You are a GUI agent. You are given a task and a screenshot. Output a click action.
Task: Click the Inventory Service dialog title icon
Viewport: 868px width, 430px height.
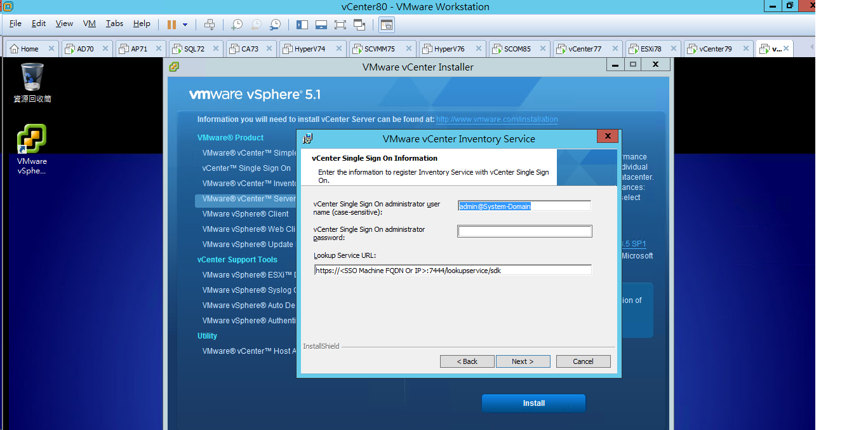307,138
